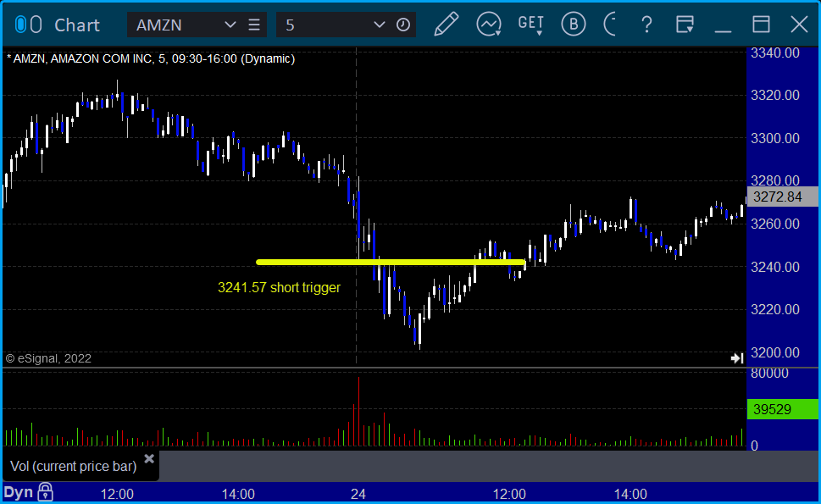Click the first 12:00 time axis label
This screenshot has width=821, height=504.
click(117, 494)
